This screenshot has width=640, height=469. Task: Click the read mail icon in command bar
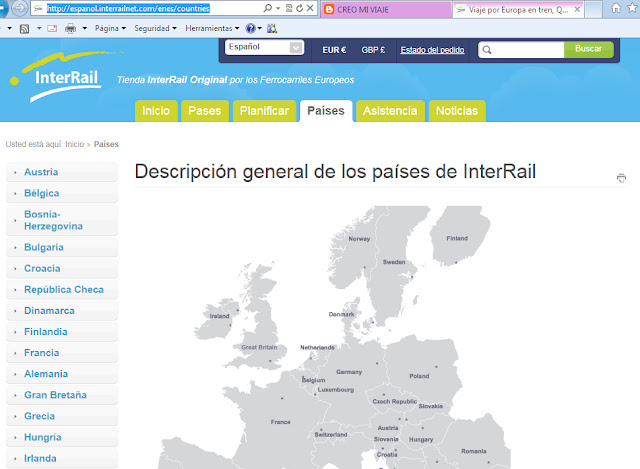point(52,29)
